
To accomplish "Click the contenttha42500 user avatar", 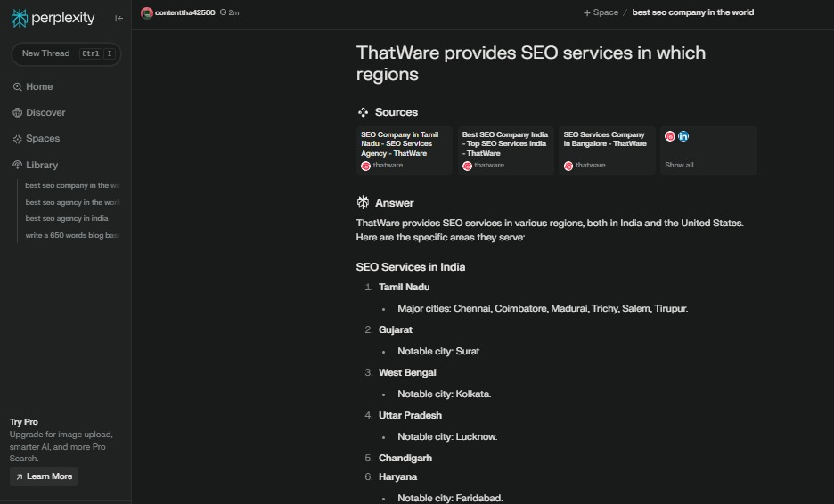I will (x=147, y=12).
